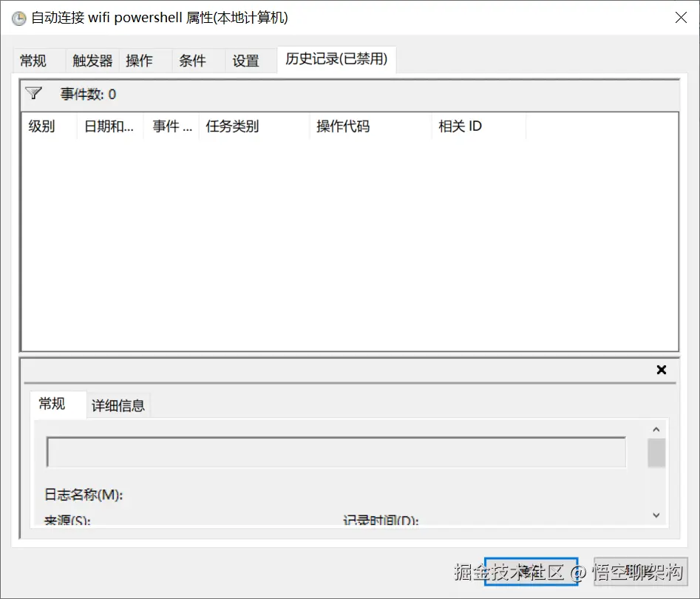
Task: Click the 相关 ID column header
Action: (x=460, y=126)
